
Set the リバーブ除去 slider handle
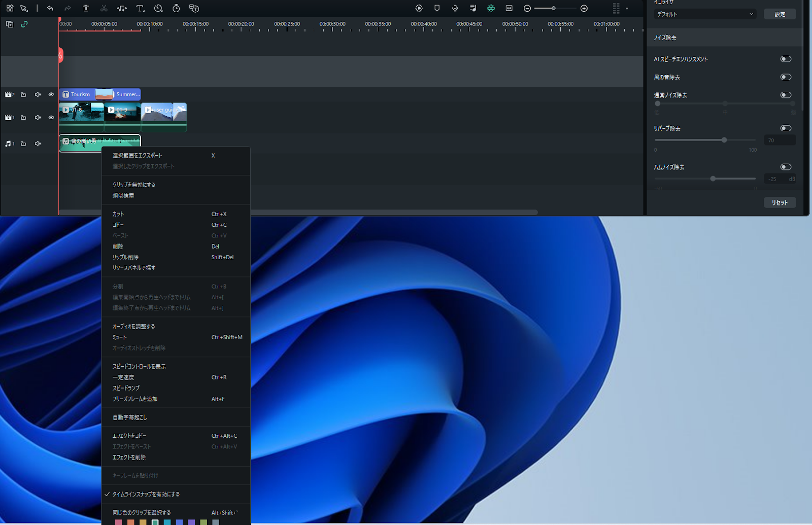[x=724, y=140]
